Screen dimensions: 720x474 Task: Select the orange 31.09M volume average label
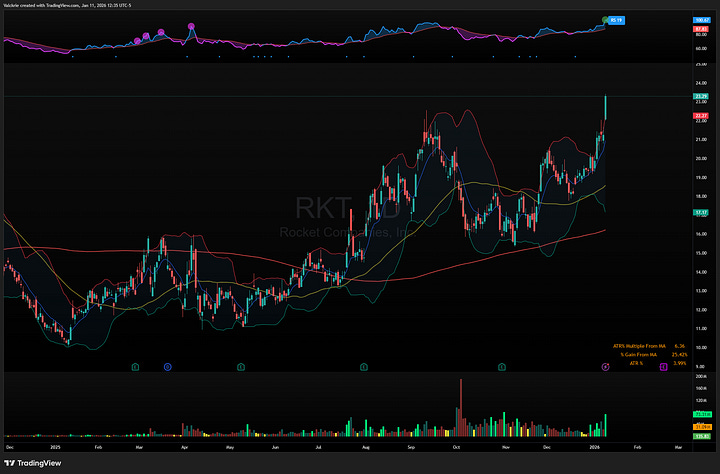click(702, 427)
